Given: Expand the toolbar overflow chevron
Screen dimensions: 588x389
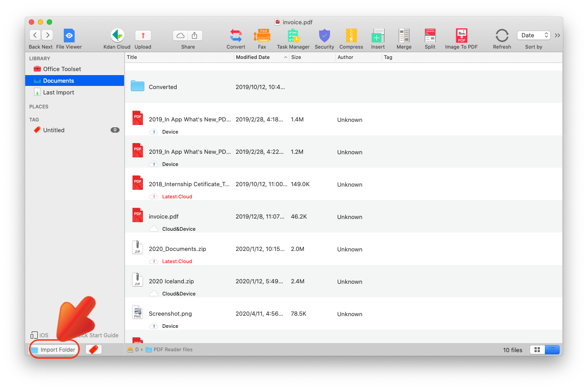Looking at the screenshot, I should (557, 35).
